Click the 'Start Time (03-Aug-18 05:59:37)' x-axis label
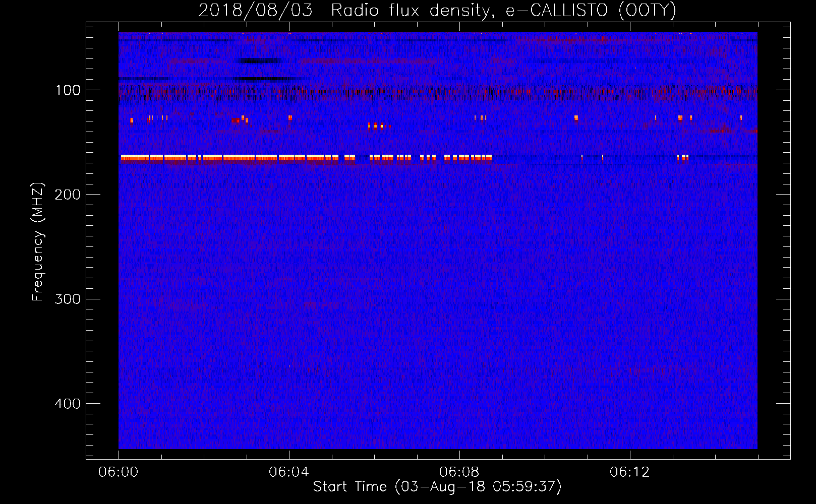 pos(437,487)
